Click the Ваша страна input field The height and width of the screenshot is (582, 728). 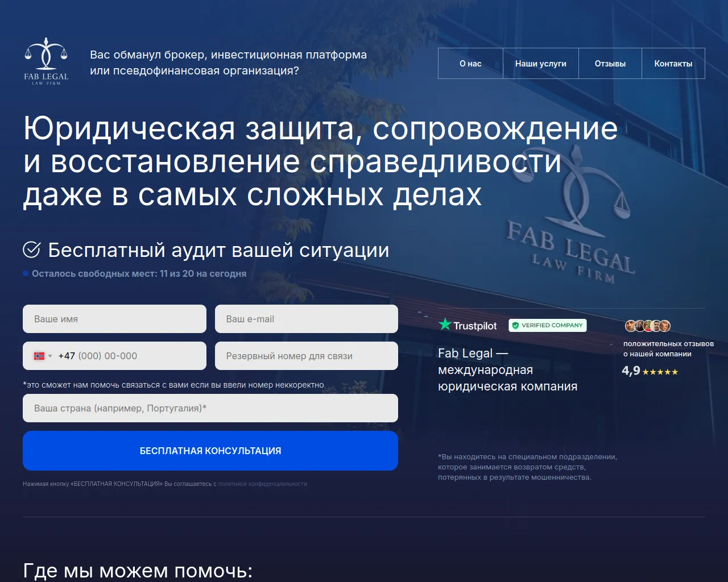tap(210, 408)
